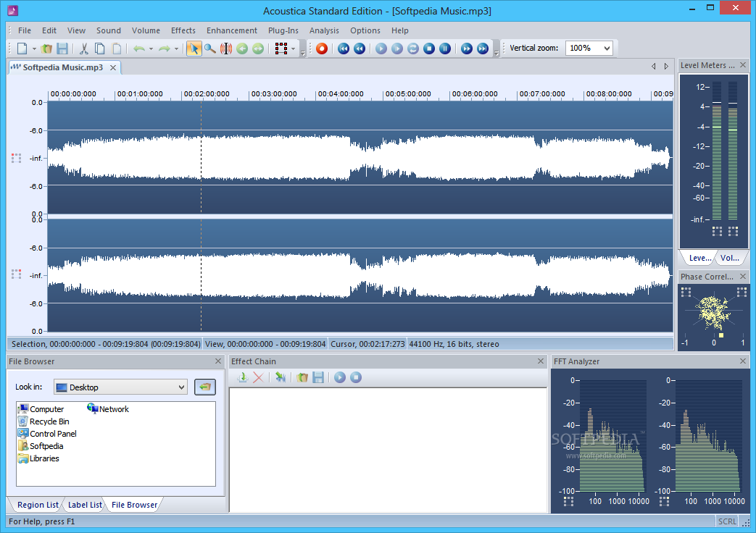Close the FFT Analyzer panel
The width and height of the screenshot is (756, 533).
[x=743, y=361]
